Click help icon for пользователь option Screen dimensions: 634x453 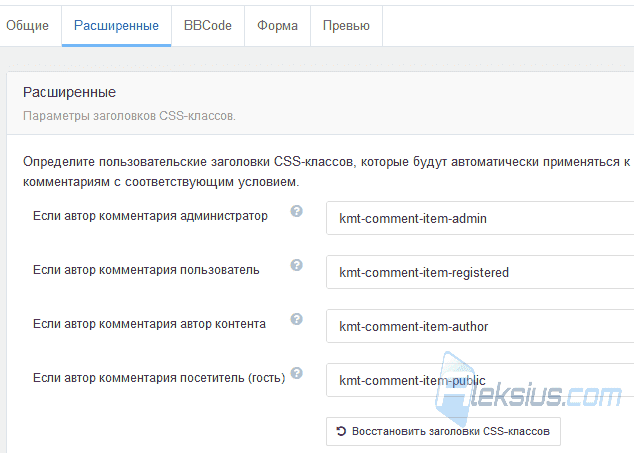pyautogui.click(x=296, y=265)
